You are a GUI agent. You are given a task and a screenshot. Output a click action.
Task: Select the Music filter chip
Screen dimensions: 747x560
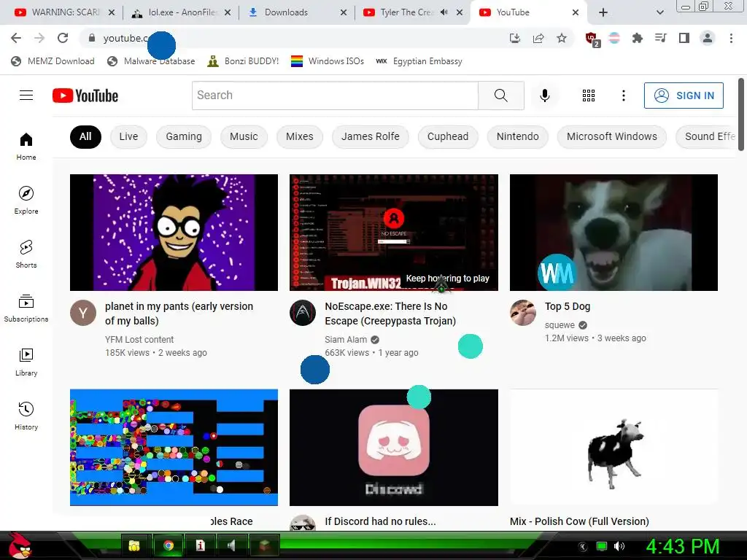244,136
